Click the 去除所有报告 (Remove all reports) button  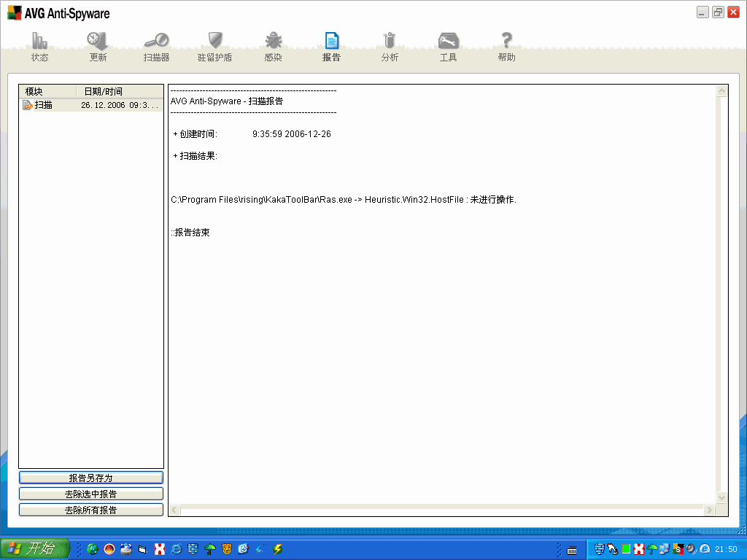(x=91, y=510)
